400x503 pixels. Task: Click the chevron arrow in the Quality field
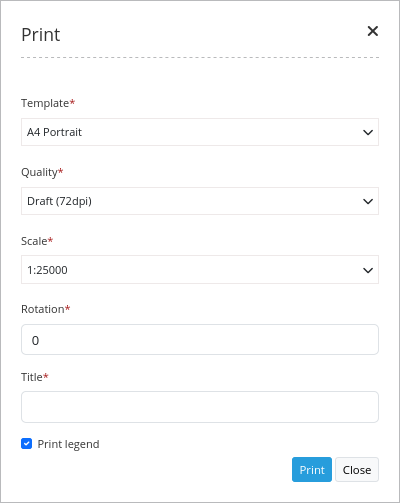[x=368, y=201]
